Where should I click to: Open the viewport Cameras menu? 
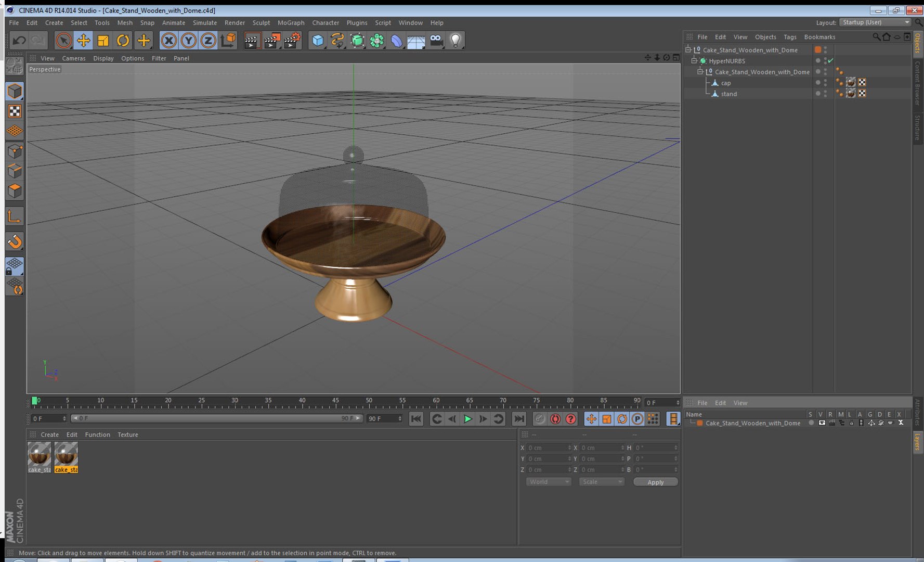74,58
